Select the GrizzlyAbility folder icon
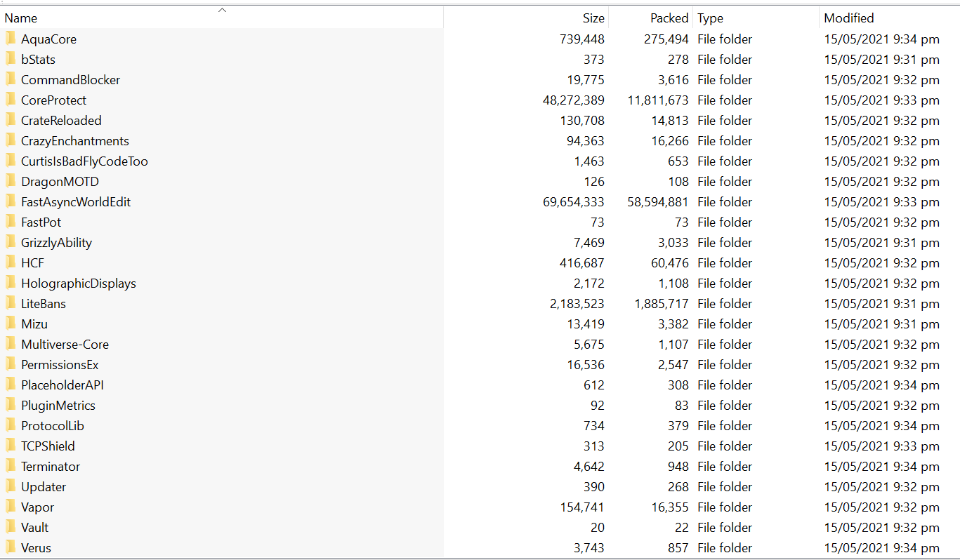960x560 pixels. coord(11,242)
